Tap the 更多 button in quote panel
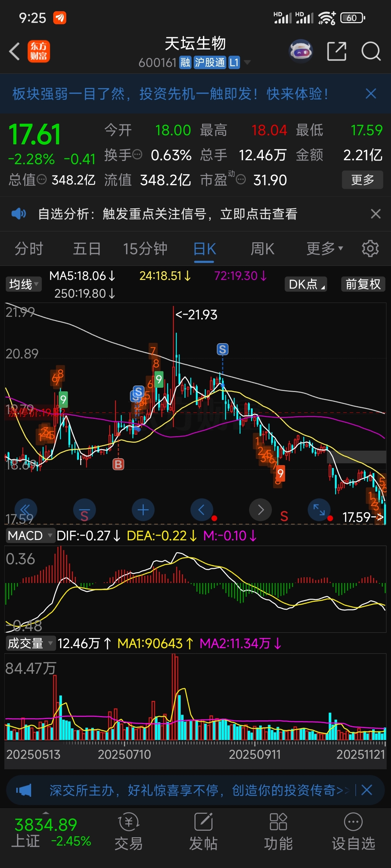The width and height of the screenshot is (391, 868). point(362,179)
